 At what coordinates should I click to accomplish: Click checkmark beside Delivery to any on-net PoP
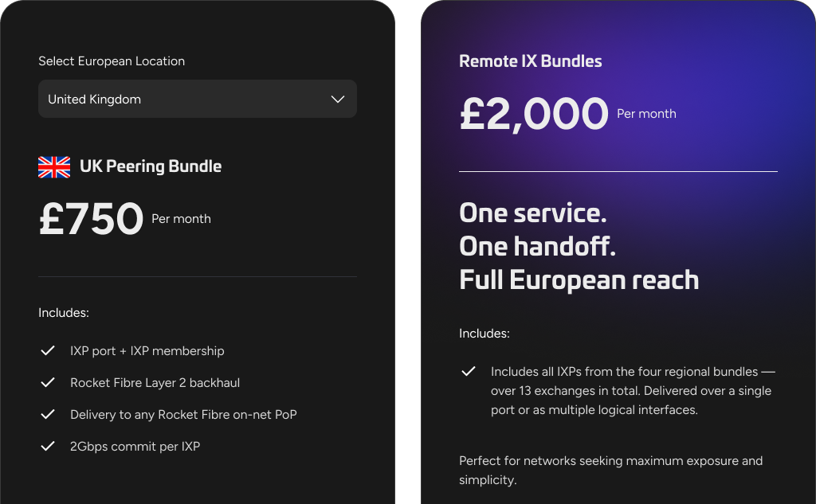[48, 414]
